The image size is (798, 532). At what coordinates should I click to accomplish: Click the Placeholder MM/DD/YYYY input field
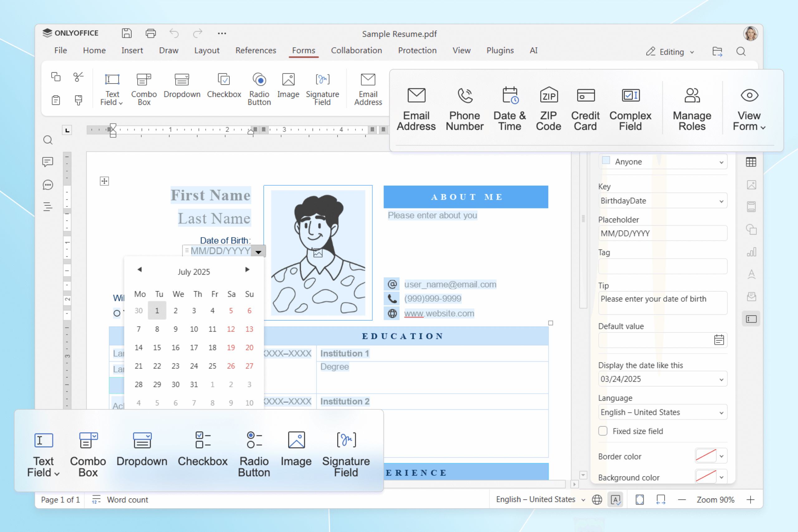click(x=663, y=233)
